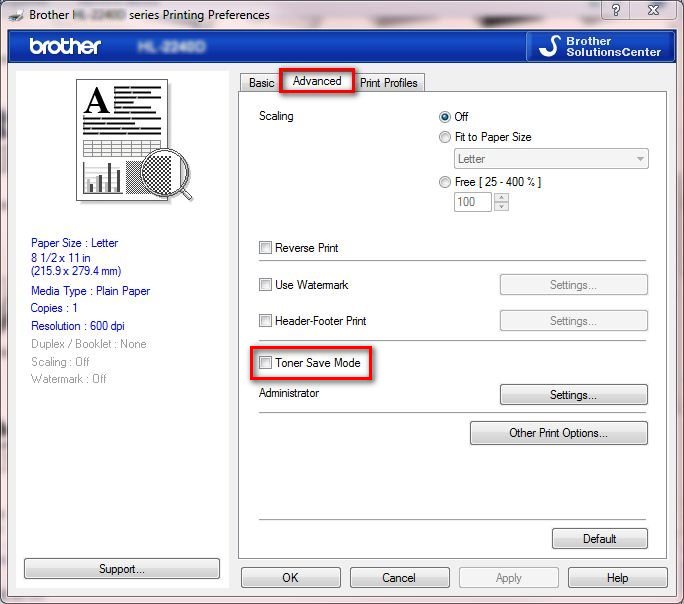
Task: Switch to the Basic tab
Action: pos(261,83)
